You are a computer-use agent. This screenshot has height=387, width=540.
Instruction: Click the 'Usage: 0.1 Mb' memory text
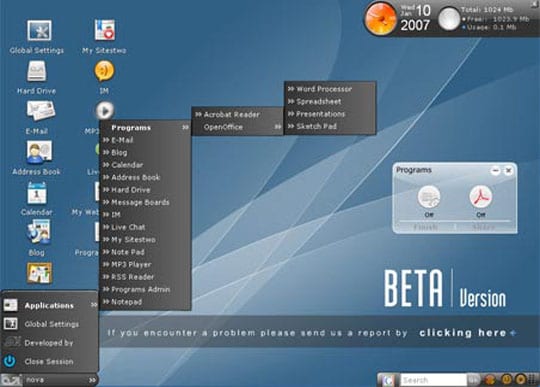tap(491, 27)
